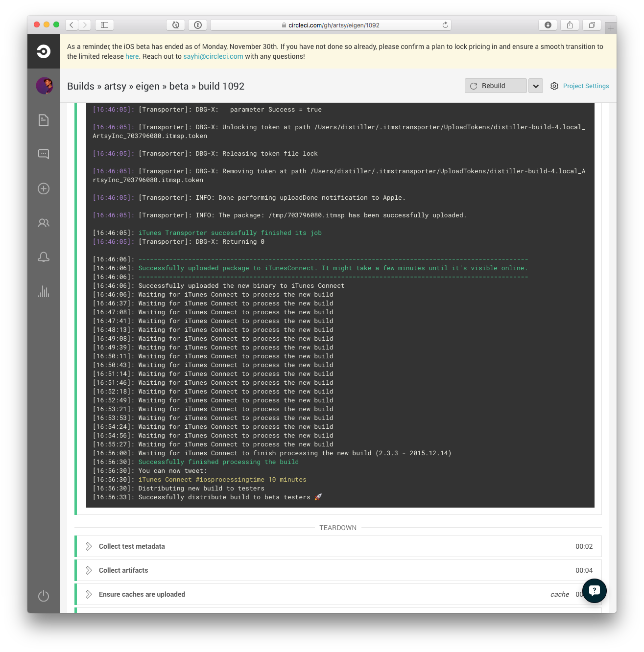Open the notifications bell icon
The image size is (644, 652).
(x=44, y=257)
